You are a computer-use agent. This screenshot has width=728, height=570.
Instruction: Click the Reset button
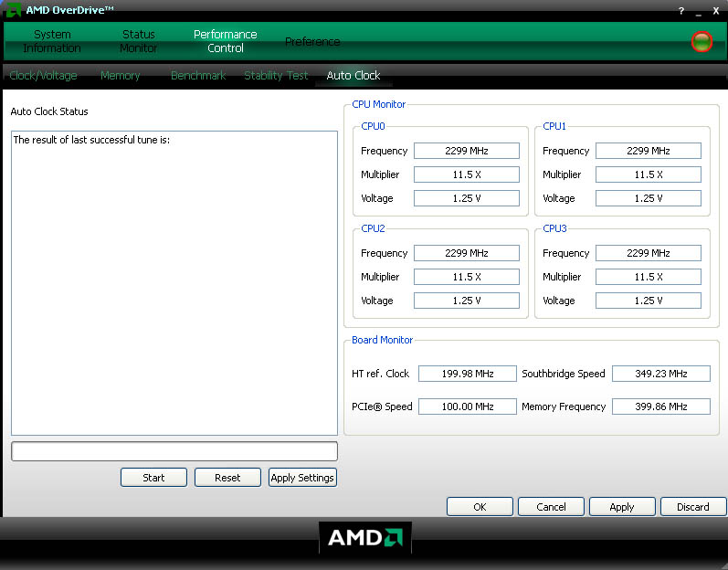click(x=227, y=478)
